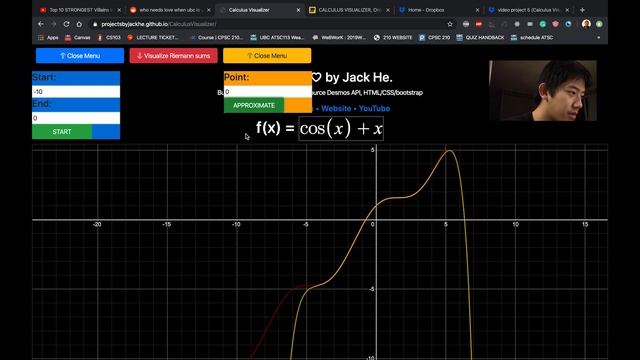640x360 pixels.
Task: Click the Start value input field
Action: point(76,91)
